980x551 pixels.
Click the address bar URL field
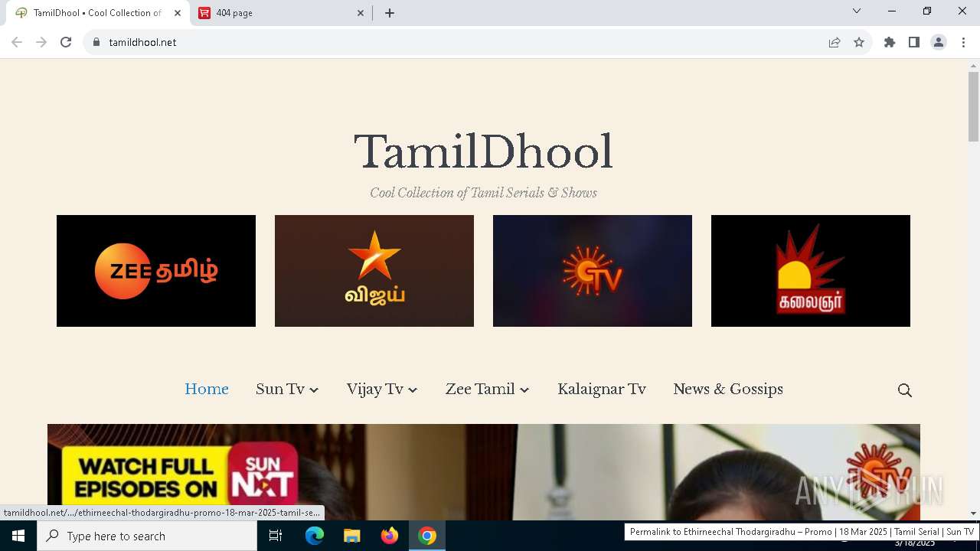[459, 42]
